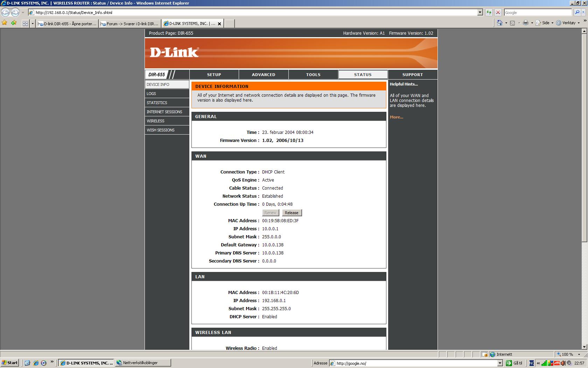Open the SUPPORT router tab
This screenshot has height=368, width=588.
point(413,74)
